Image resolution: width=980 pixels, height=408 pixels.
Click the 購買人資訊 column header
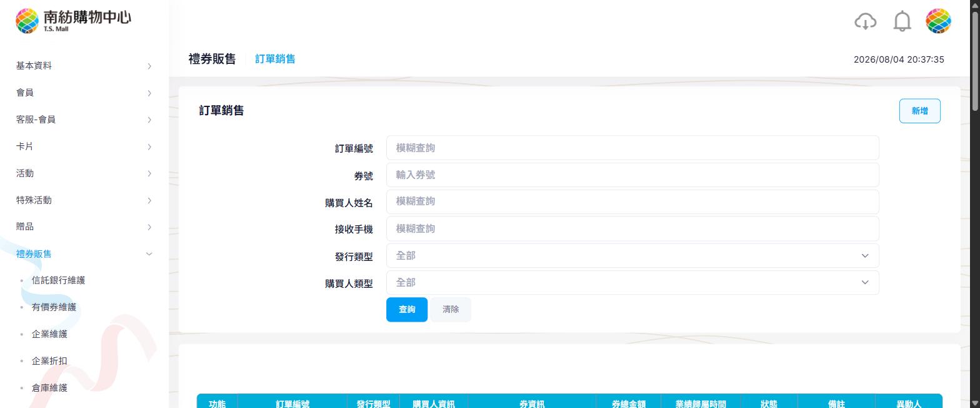(x=434, y=402)
